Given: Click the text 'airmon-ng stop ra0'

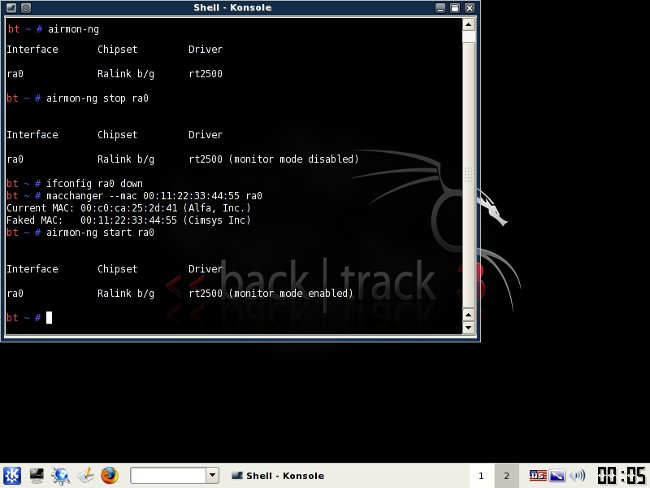Looking at the screenshot, I should tap(97, 99).
